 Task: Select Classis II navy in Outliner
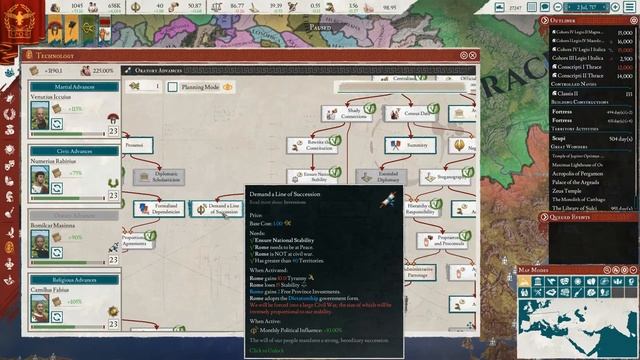(x=592, y=93)
